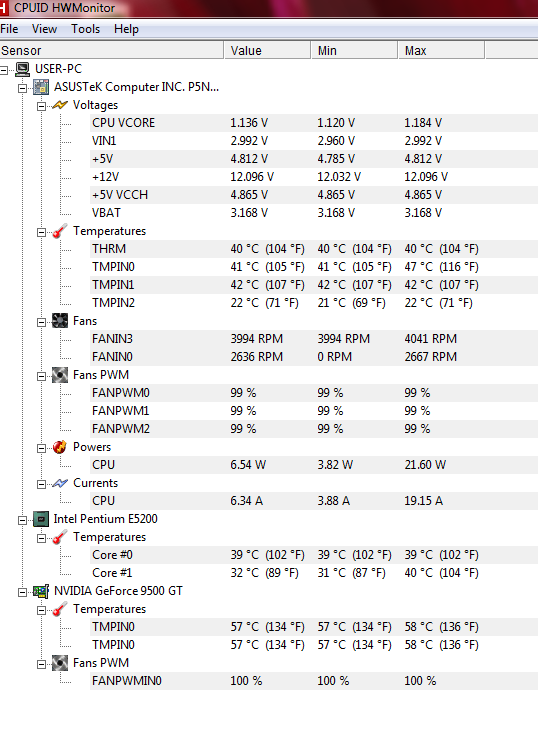538x740 pixels.
Task: Click the USER-PC computer icon
Action: coord(23,69)
